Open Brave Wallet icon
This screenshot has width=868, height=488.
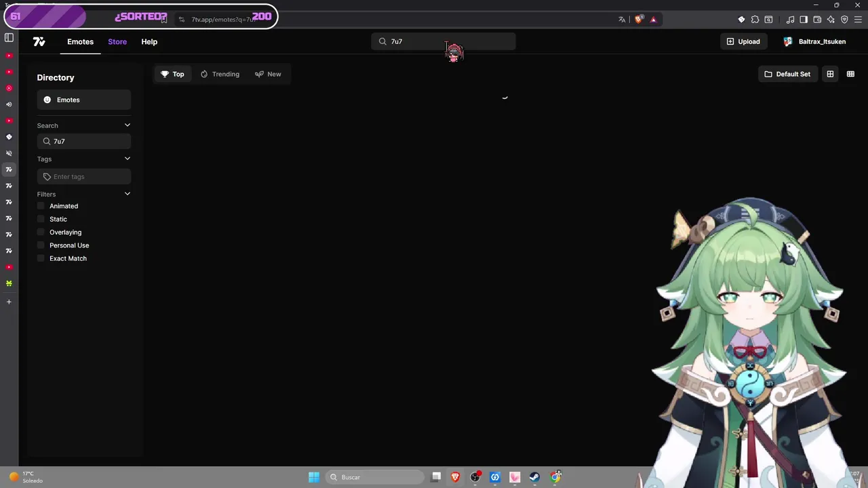[817, 20]
